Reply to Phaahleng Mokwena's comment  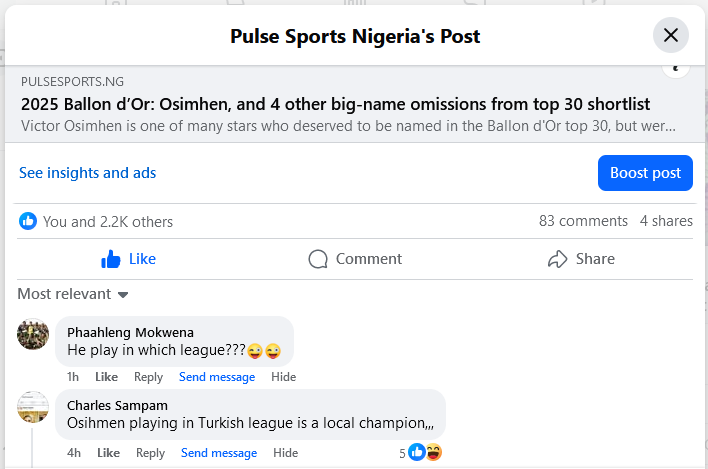tap(148, 377)
